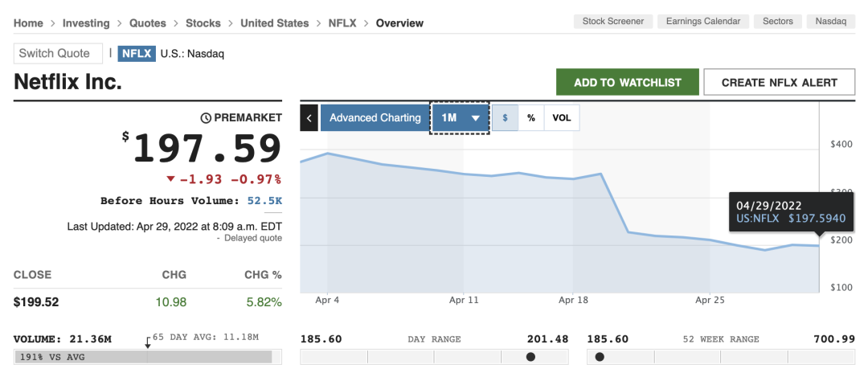Open the Stock Screener tab

pyautogui.click(x=613, y=22)
